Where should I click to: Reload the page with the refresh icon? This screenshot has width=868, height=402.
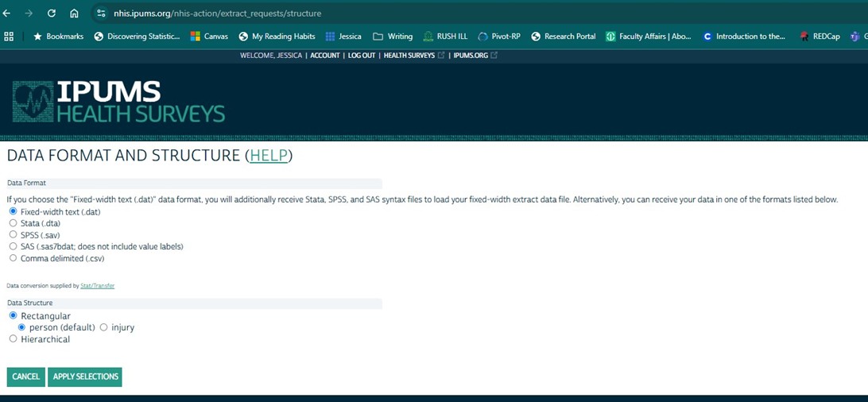pyautogui.click(x=52, y=14)
